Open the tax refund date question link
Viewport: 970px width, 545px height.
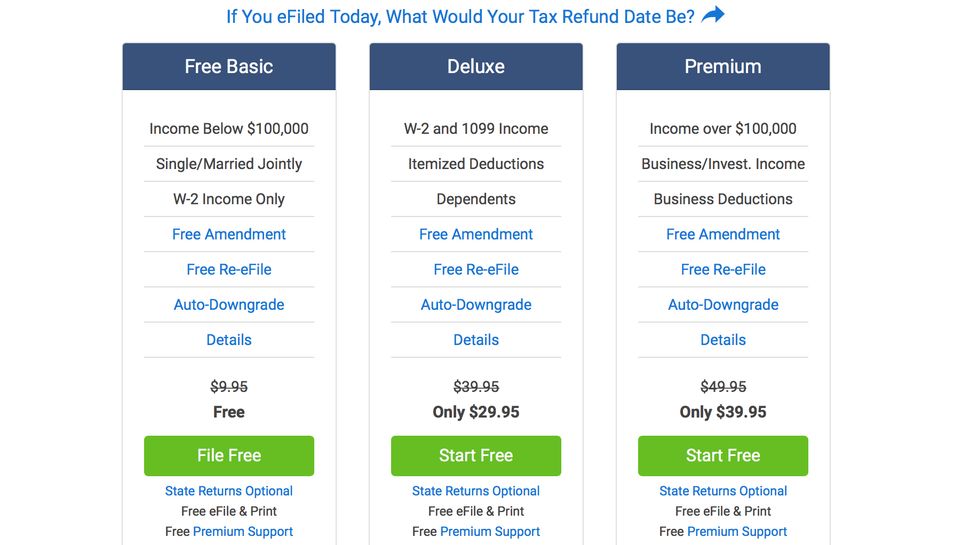pos(460,17)
